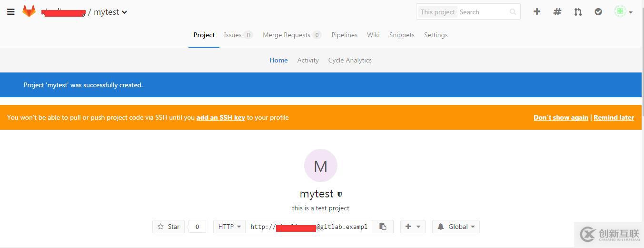Select the repository clone URL field
644x248 pixels.
tap(309, 227)
